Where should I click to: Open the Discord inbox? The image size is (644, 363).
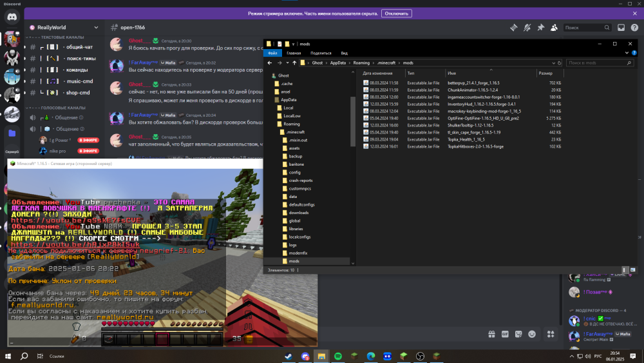pos(621,28)
